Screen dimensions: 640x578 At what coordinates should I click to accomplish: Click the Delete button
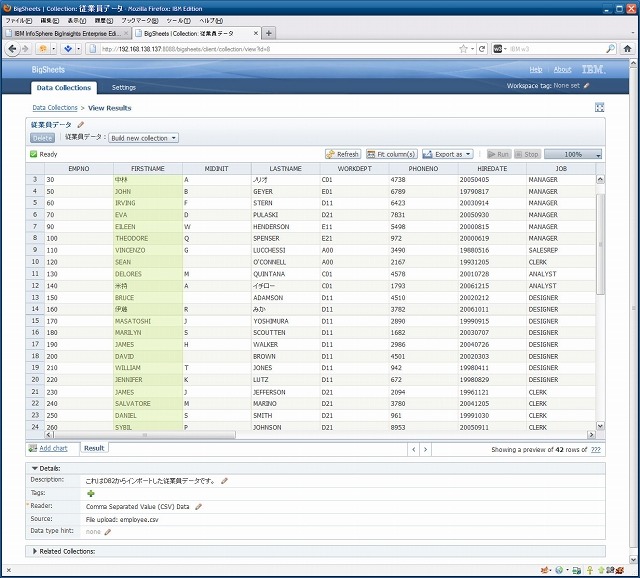pyautogui.click(x=42, y=138)
